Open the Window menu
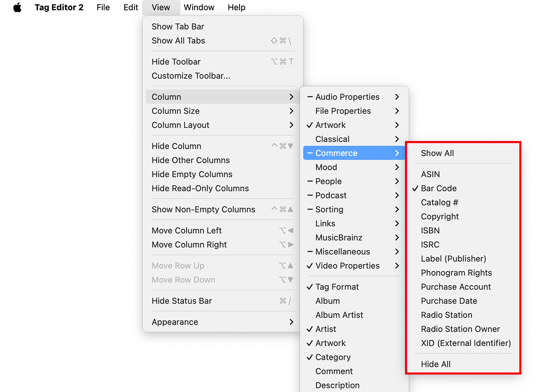 (199, 7)
